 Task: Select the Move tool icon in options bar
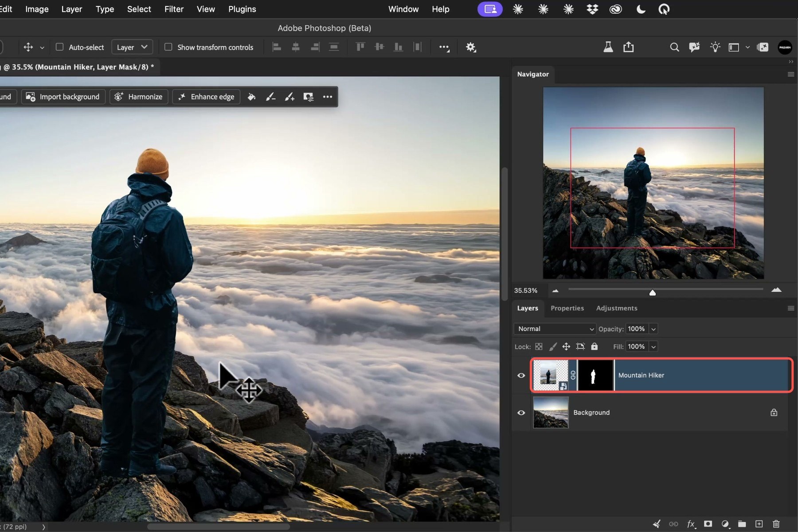pyautogui.click(x=28, y=47)
